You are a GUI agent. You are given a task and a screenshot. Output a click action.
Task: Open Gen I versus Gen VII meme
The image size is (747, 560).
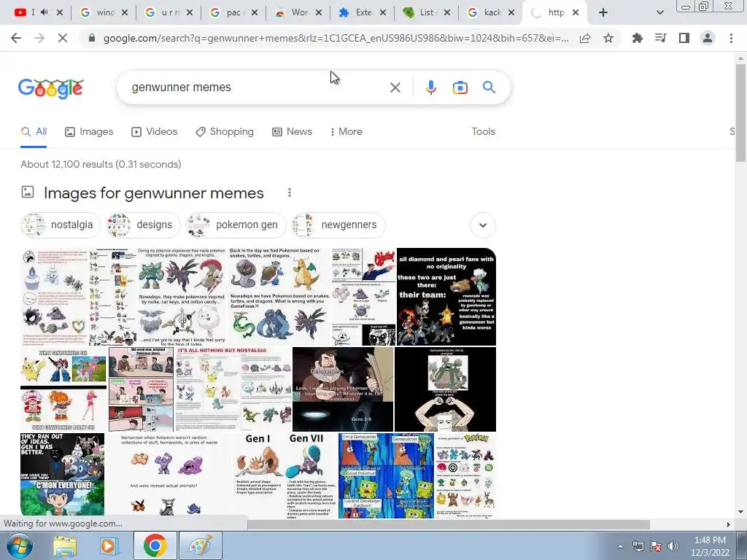[x=285, y=475]
